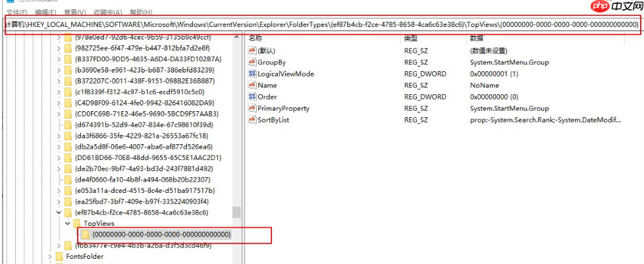644x264 pixels.
Task: Select the LogicalViewMode value name
Action: pos(286,74)
